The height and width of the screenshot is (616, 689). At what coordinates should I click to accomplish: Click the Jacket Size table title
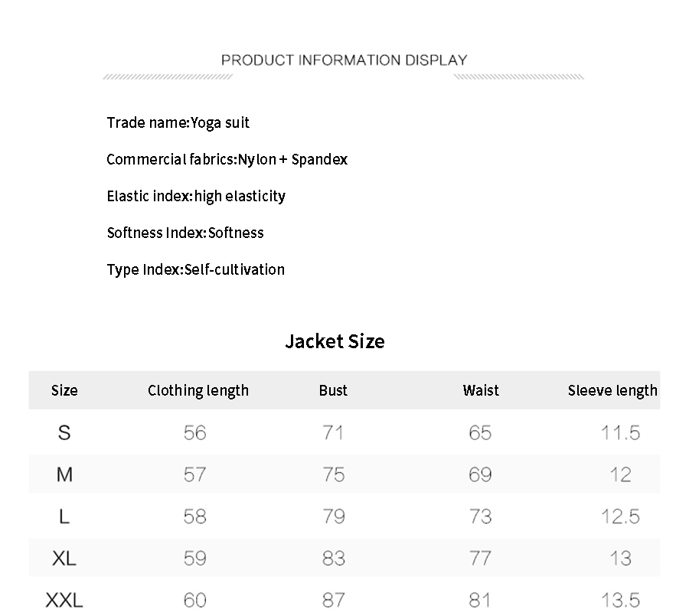pos(335,341)
